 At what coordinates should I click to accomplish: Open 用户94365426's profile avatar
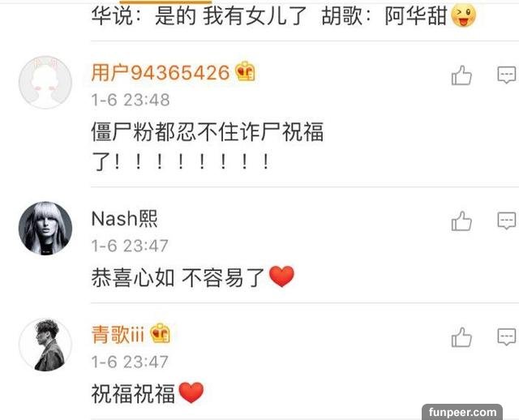45,83
